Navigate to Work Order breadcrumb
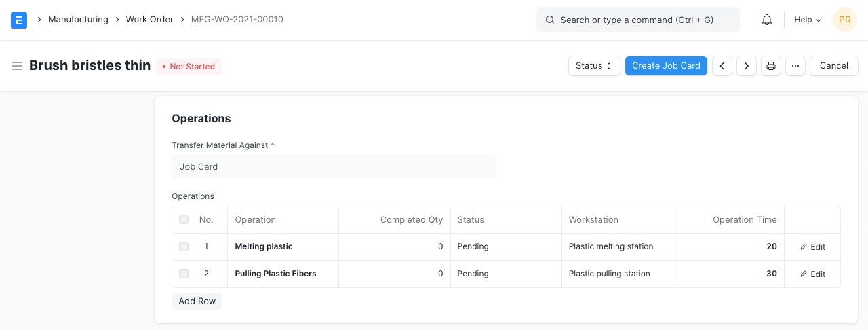 click(x=150, y=20)
